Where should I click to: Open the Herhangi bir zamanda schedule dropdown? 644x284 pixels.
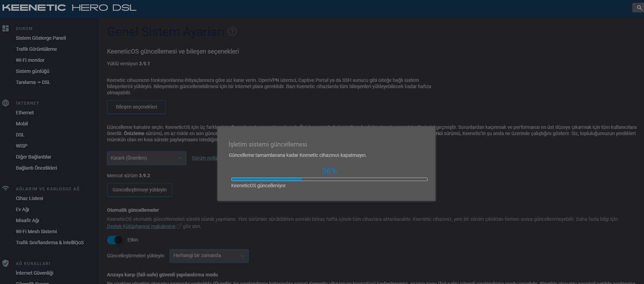(x=209, y=256)
